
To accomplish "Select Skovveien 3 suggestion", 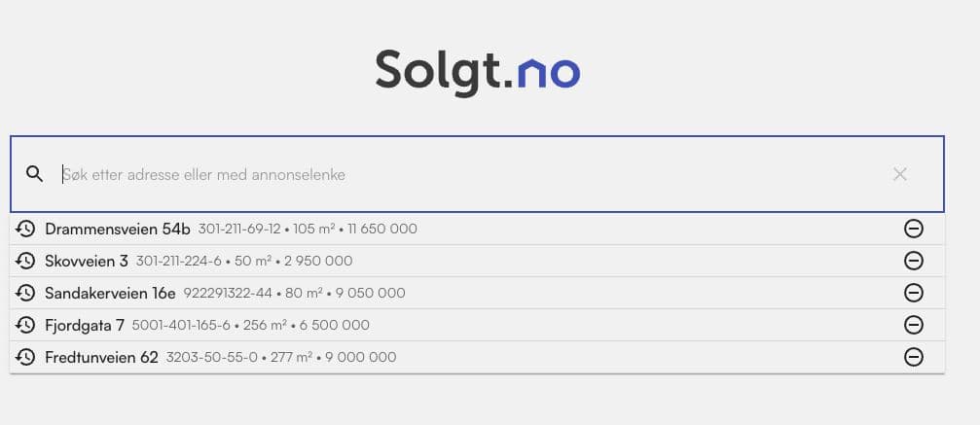I will [87, 261].
